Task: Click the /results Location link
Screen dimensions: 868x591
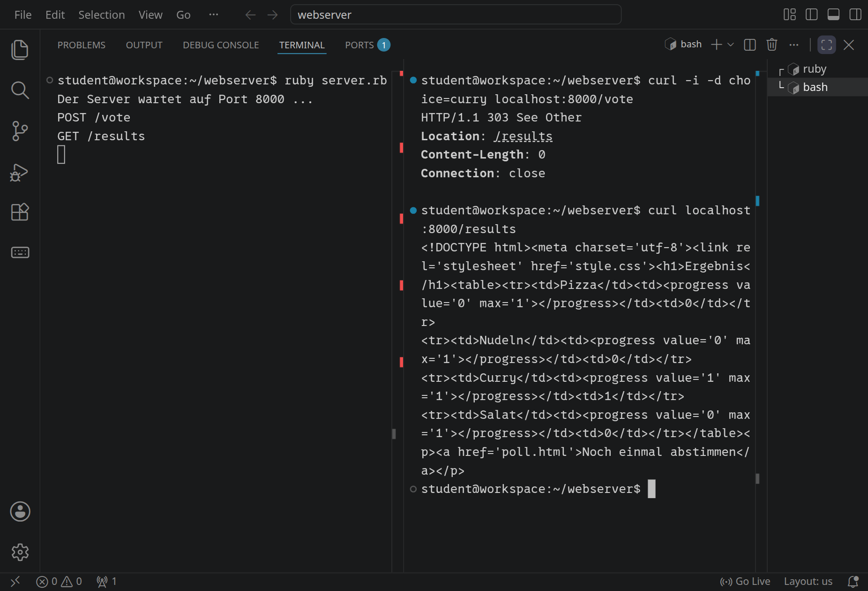Action: 523,136
